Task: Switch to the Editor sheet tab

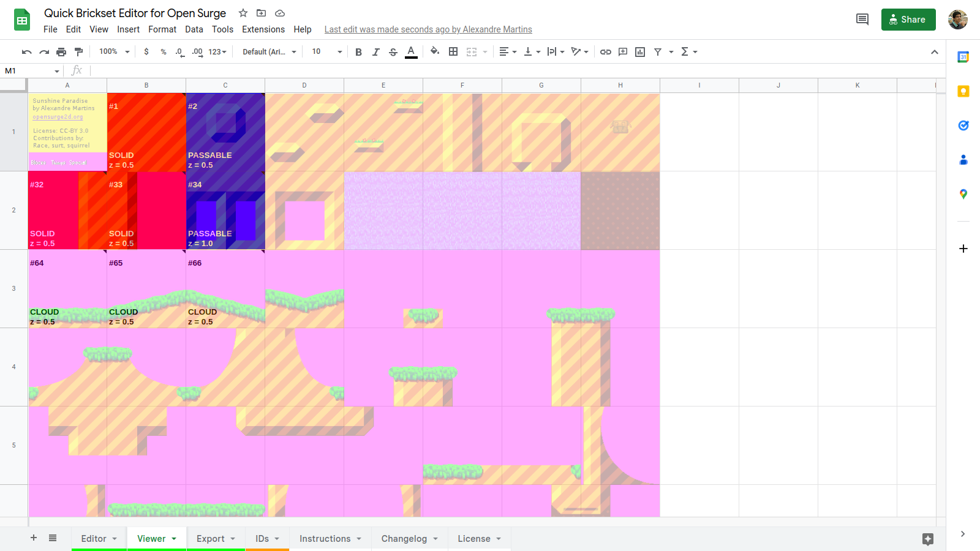Action: coord(99,539)
